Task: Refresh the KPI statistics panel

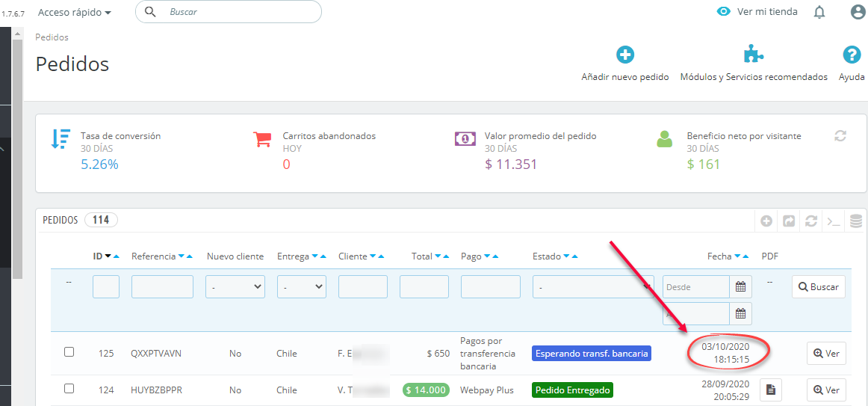Action: (840, 135)
